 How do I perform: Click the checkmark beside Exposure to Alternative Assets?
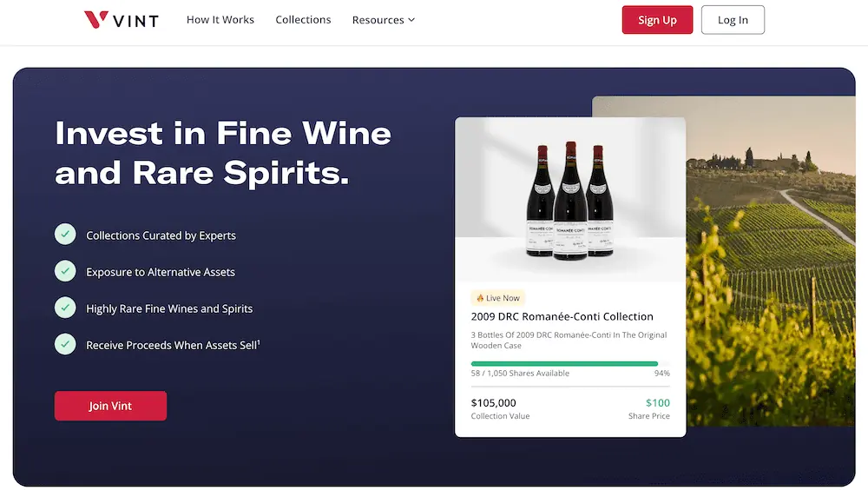(x=65, y=271)
